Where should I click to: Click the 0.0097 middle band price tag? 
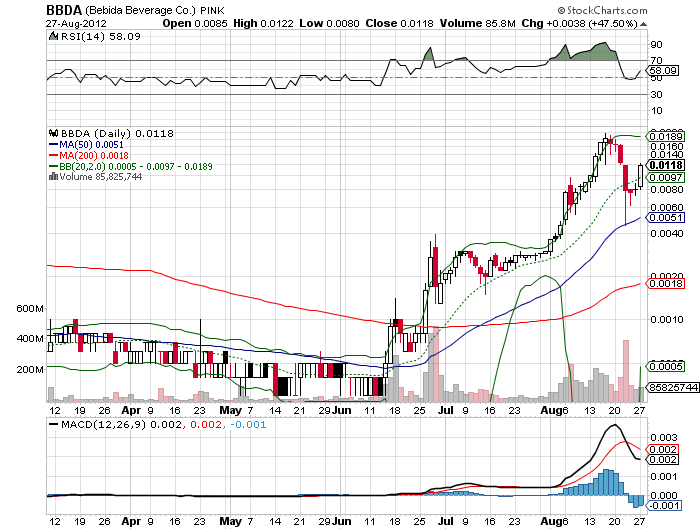[666, 178]
